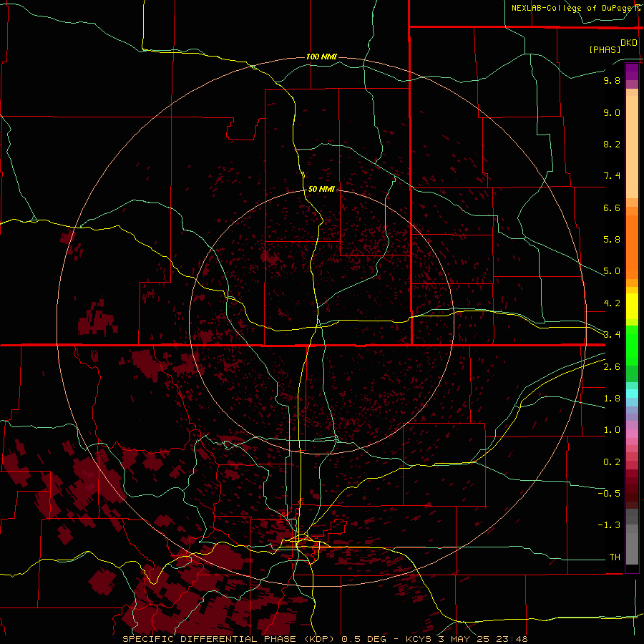Screen dimensions: 644x644
Task: Click the 7.4 scale value
Action: pos(612,176)
